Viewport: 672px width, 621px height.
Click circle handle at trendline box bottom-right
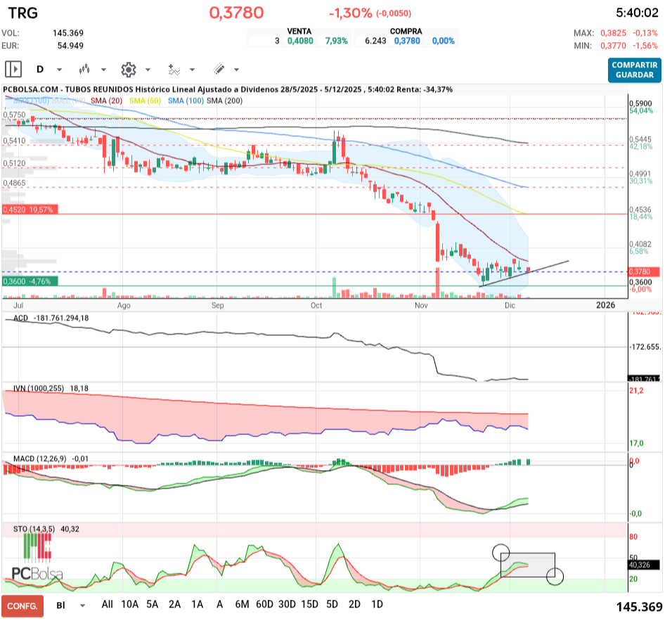point(555,577)
